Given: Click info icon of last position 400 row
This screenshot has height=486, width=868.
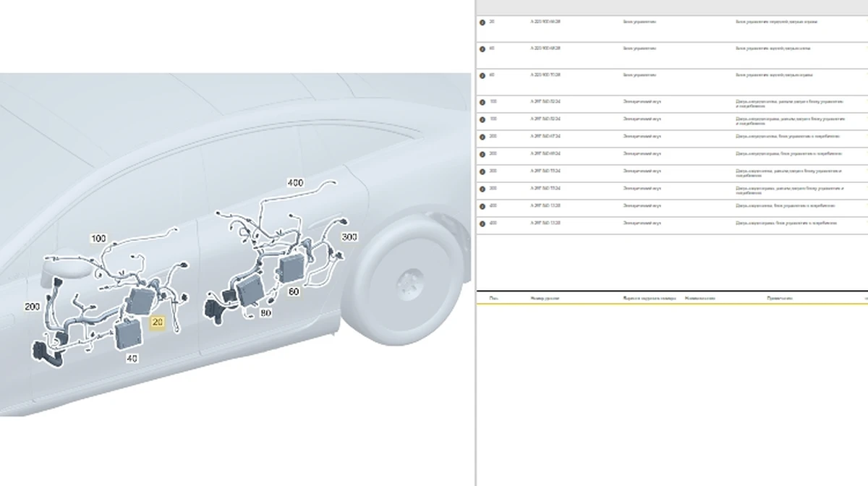Looking at the screenshot, I should click(x=482, y=223).
